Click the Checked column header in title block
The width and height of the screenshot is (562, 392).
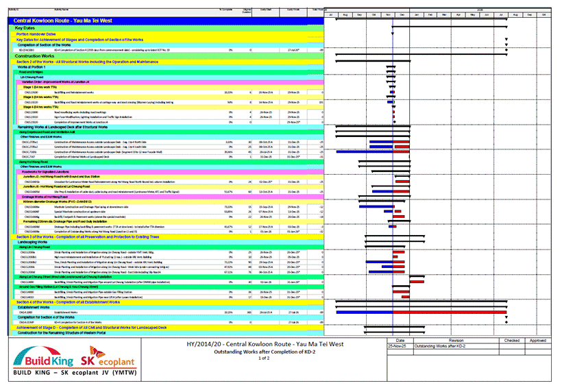pyautogui.click(x=512, y=339)
